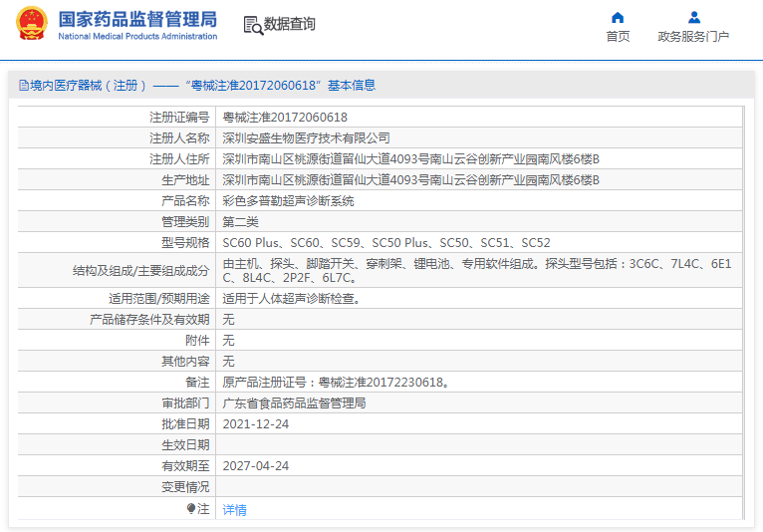The height and width of the screenshot is (532, 763).
Task: Click the national emblem logo
Action: (32, 23)
